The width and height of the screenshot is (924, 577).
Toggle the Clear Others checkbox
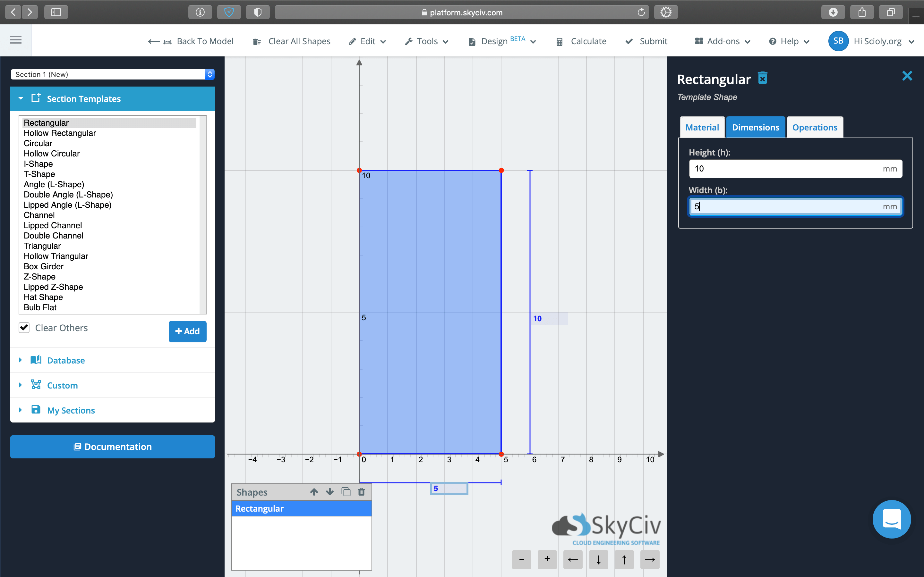click(25, 328)
